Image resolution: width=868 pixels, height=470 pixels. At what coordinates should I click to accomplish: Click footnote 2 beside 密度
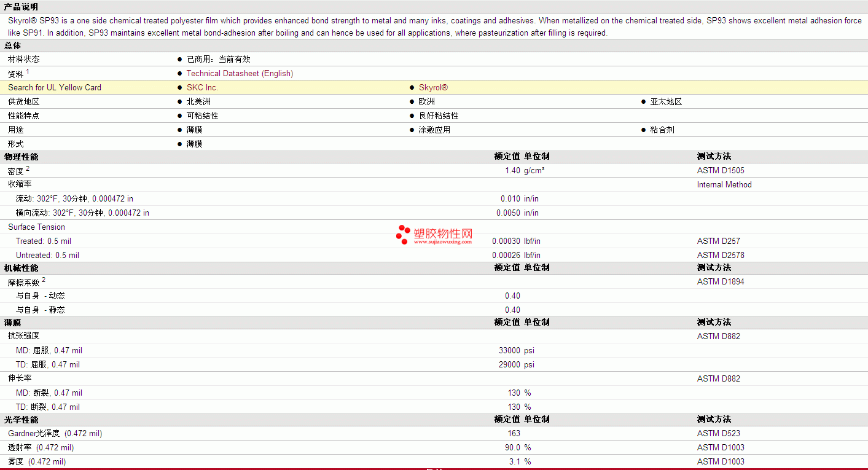pos(28,168)
